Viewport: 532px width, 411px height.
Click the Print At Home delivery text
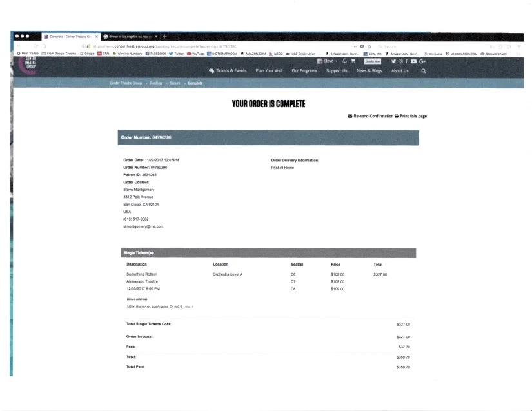282,168
